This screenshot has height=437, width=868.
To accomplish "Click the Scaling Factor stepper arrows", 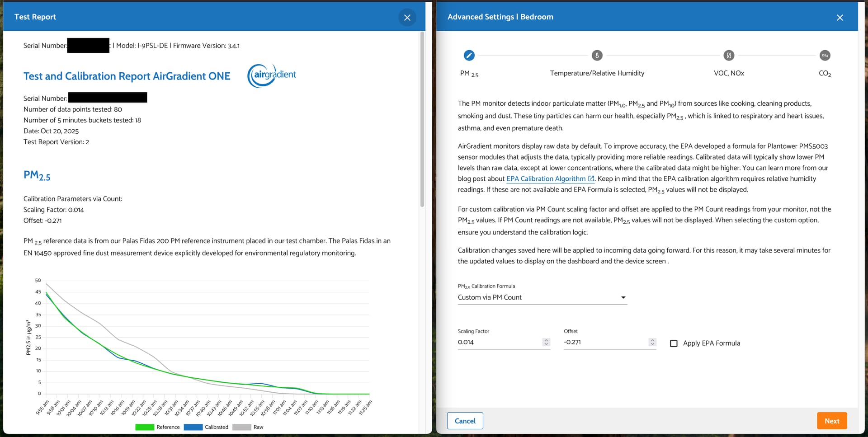I will tap(546, 342).
